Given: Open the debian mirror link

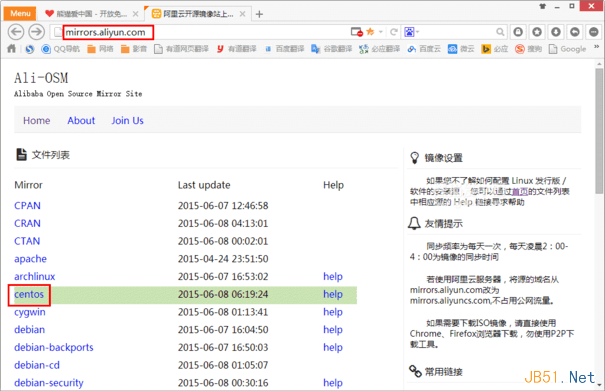Looking at the screenshot, I should pos(30,330).
